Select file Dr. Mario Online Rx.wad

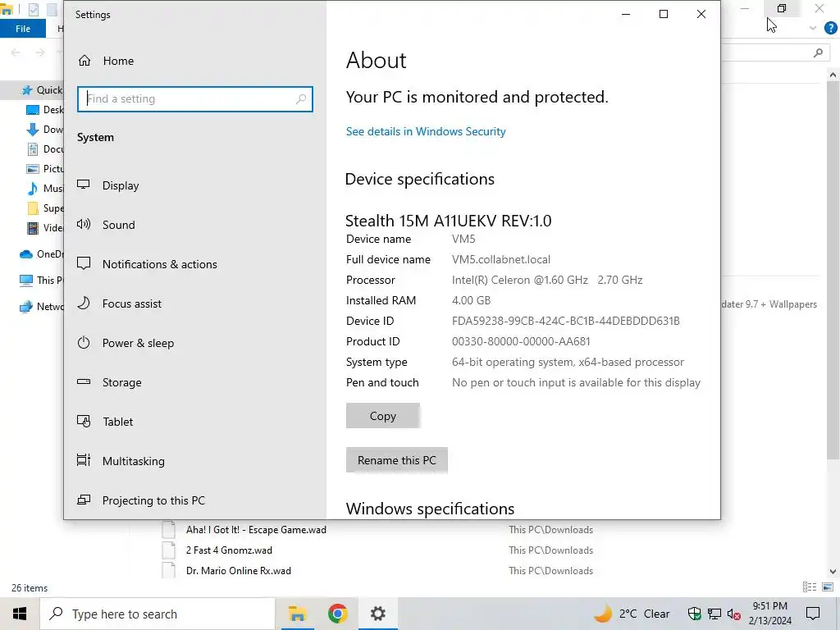click(x=239, y=571)
